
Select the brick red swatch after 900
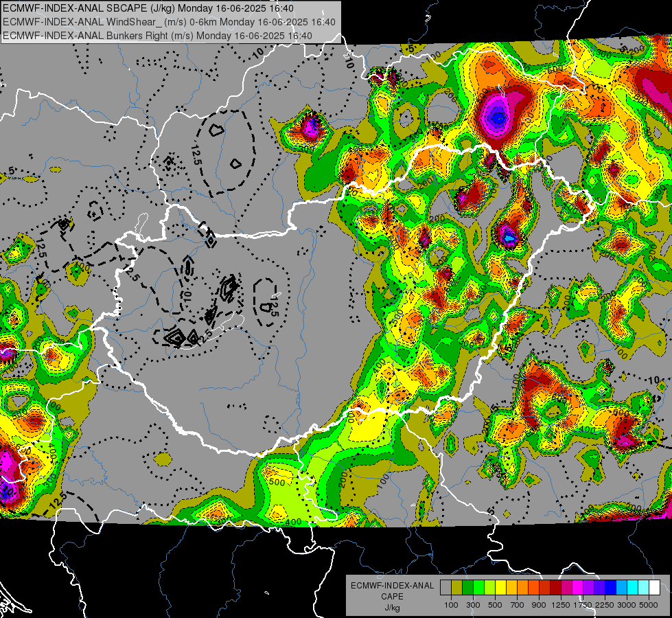[x=545, y=588]
